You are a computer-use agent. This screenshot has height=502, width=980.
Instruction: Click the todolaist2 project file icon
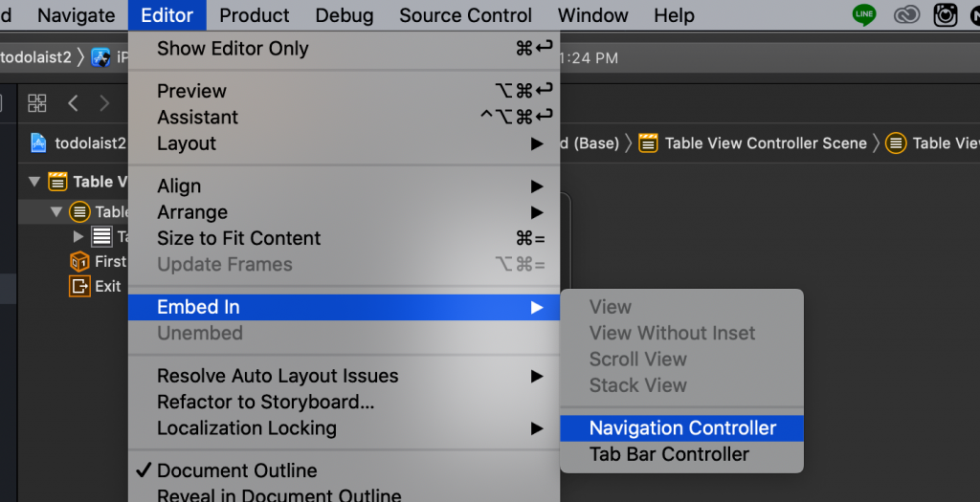coord(38,143)
